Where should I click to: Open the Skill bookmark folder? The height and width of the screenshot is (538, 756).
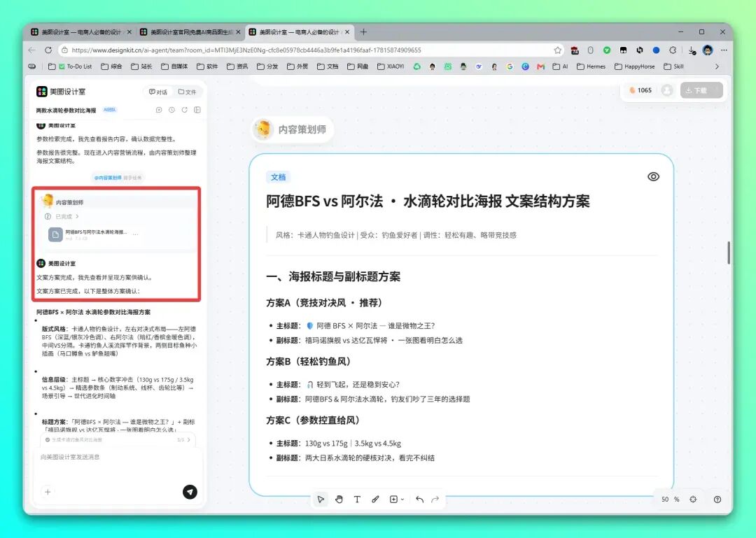(673, 66)
